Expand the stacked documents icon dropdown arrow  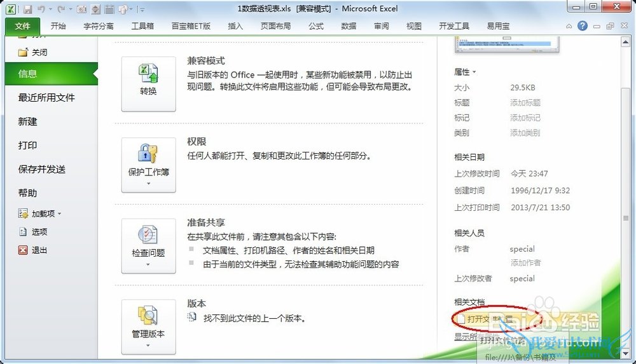(x=130, y=9)
